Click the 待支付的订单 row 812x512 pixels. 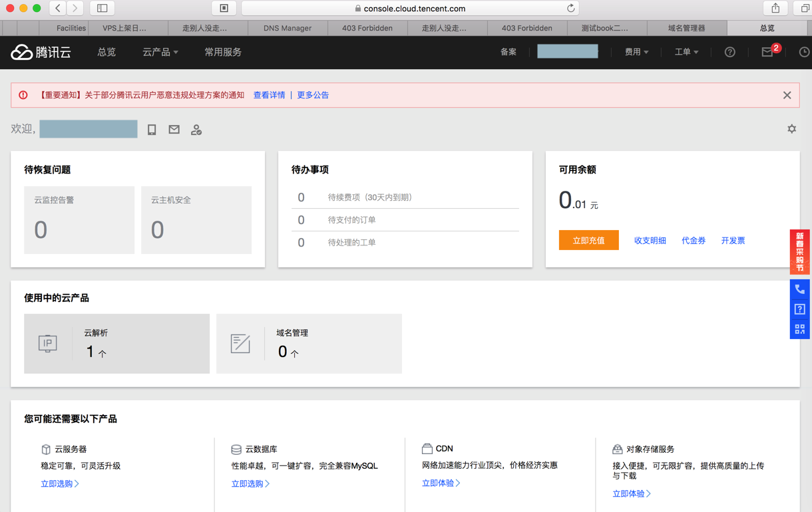pyautogui.click(x=405, y=220)
